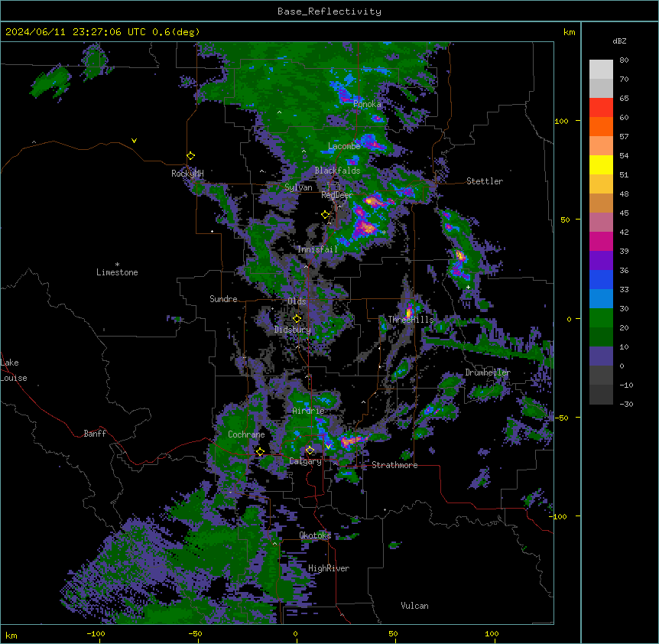Pick the purple swatch between 36 and 39
The width and height of the screenshot is (659, 644).
point(601,261)
